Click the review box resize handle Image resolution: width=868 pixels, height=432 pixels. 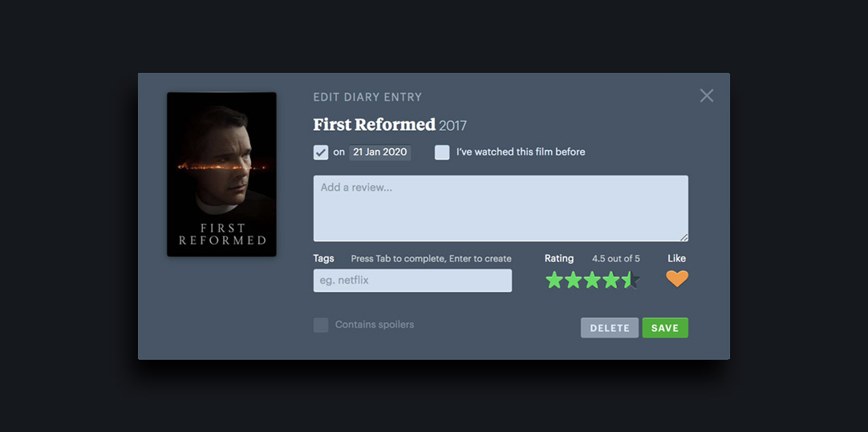click(684, 237)
